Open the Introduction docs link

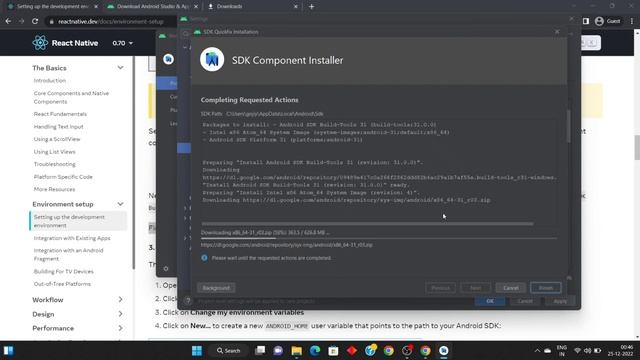[50, 80]
